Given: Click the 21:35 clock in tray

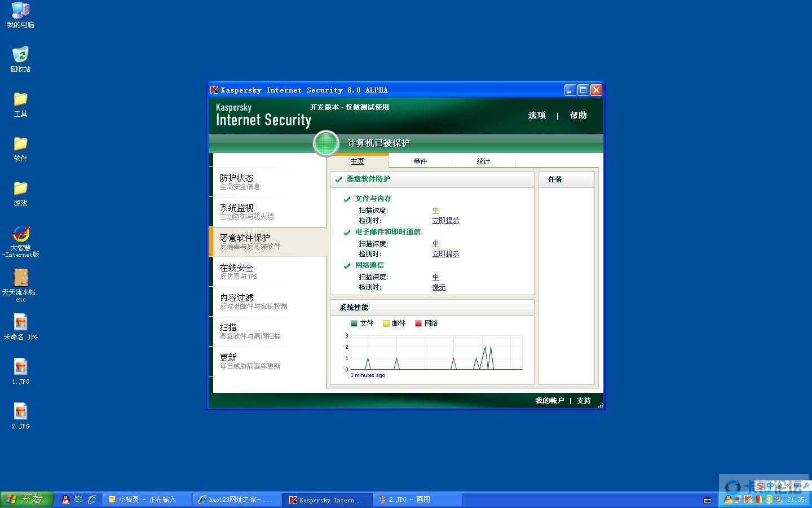Looking at the screenshot, I should 796,500.
